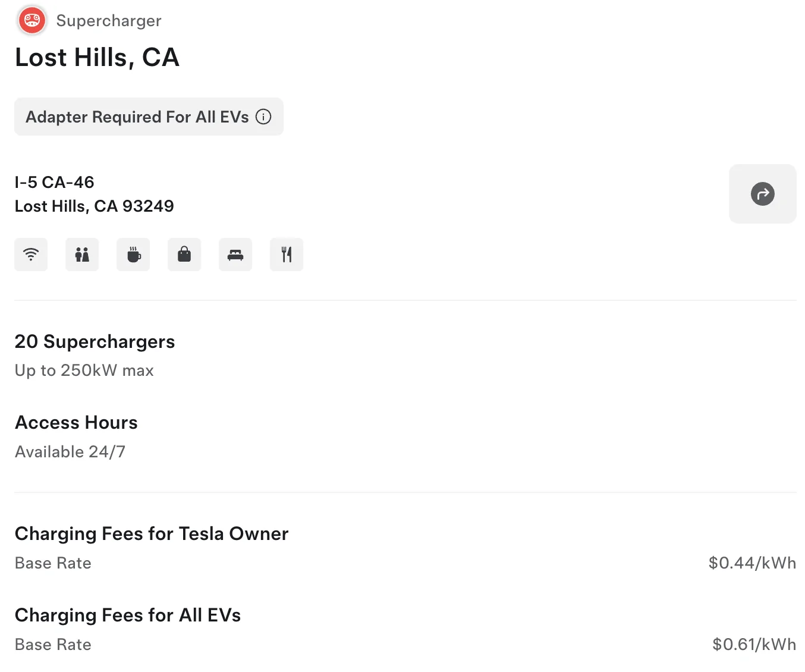Click the red Supercharger logo icon
The height and width of the screenshot is (672, 805).
[x=32, y=21]
